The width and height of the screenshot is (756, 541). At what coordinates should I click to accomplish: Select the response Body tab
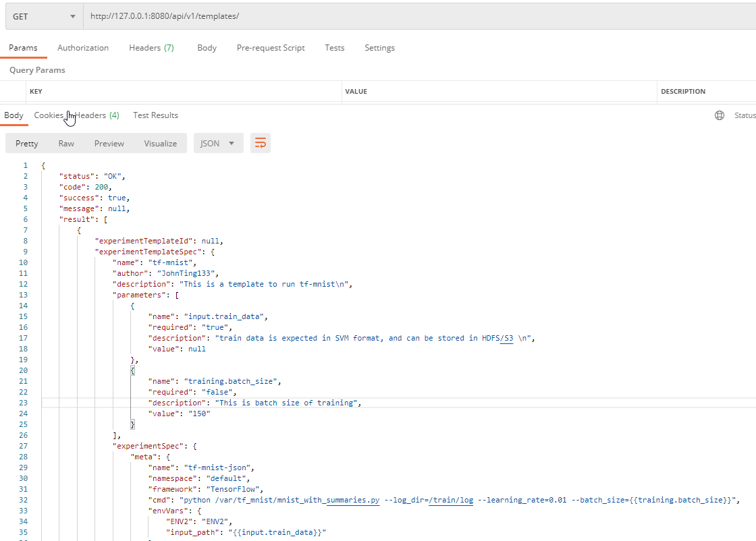pos(13,115)
